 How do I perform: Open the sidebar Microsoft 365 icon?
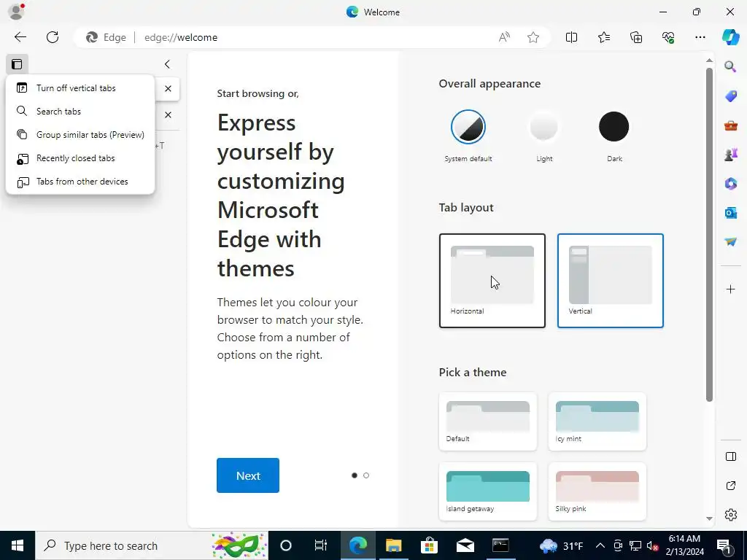[x=730, y=183]
